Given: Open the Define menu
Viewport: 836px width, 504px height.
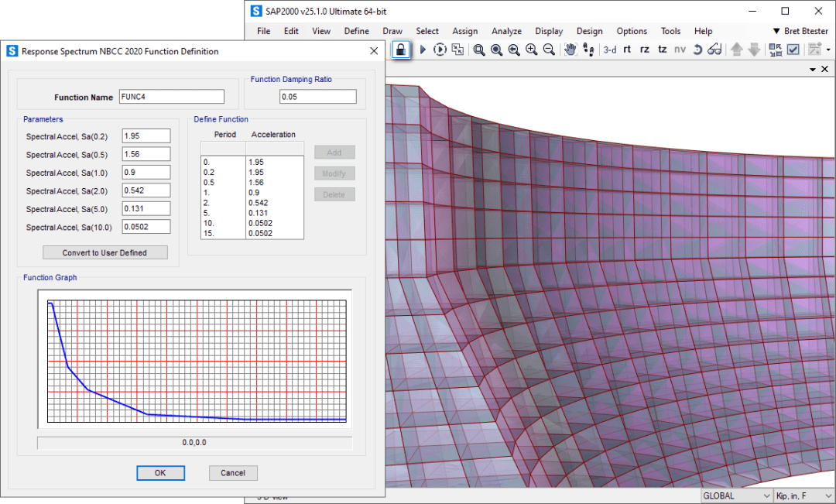Looking at the screenshot, I should coord(356,31).
